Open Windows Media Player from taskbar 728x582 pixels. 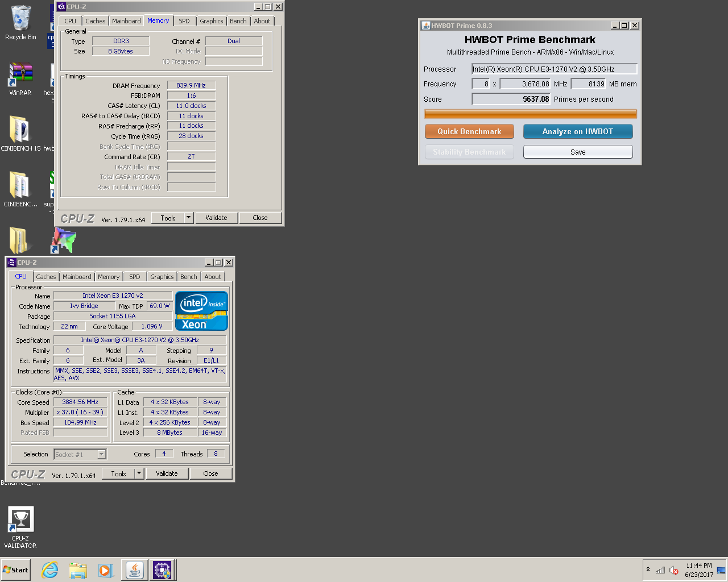click(x=106, y=570)
